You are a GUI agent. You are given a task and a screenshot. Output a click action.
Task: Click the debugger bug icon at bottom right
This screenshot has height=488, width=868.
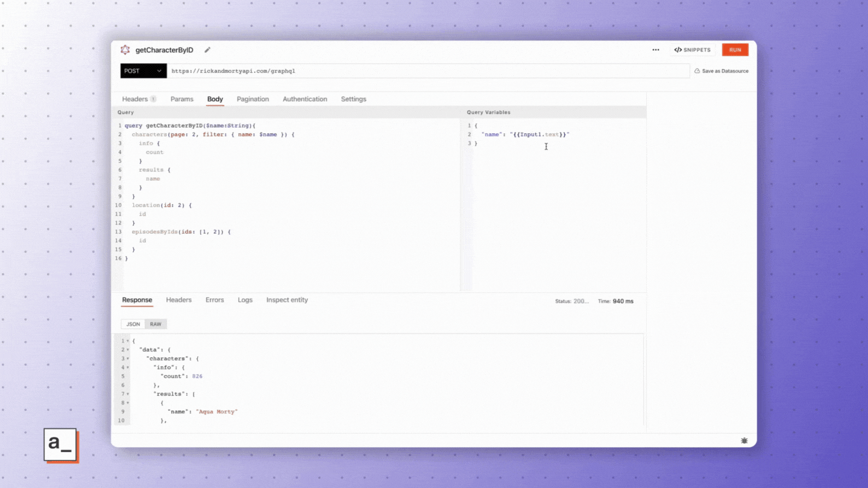click(x=744, y=441)
